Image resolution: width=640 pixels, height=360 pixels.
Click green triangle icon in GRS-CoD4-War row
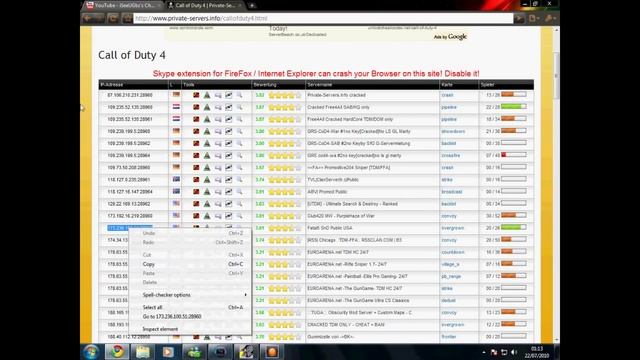[x=207, y=131]
